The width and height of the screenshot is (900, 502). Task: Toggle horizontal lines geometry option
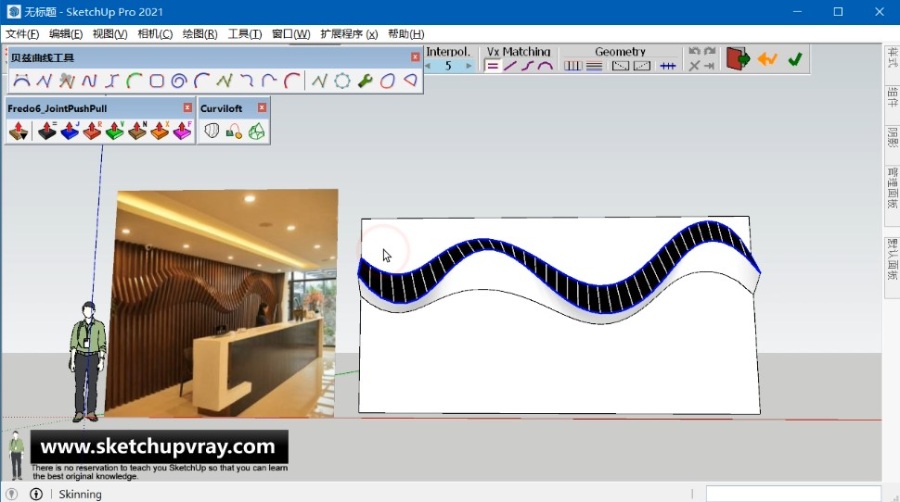(x=594, y=66)
